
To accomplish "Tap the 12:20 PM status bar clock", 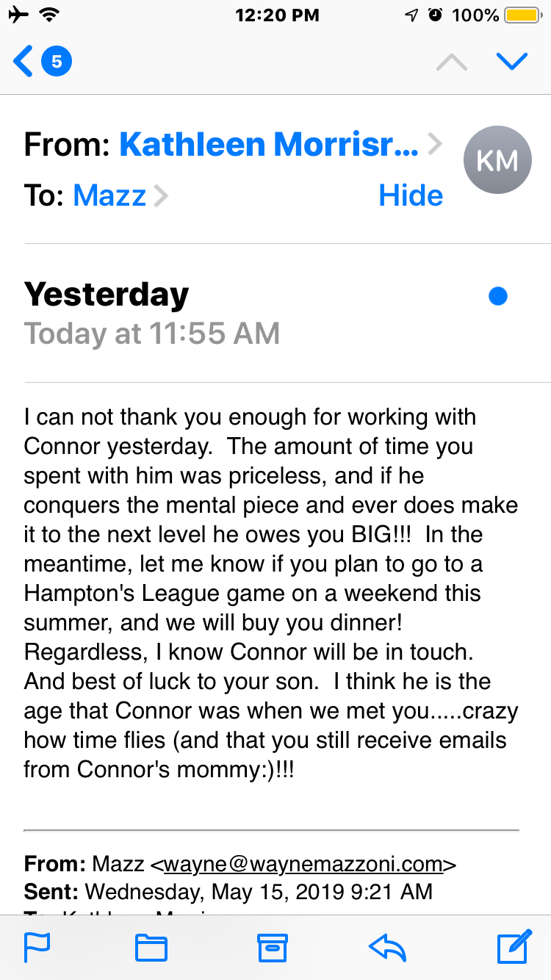I will (277, 15).
